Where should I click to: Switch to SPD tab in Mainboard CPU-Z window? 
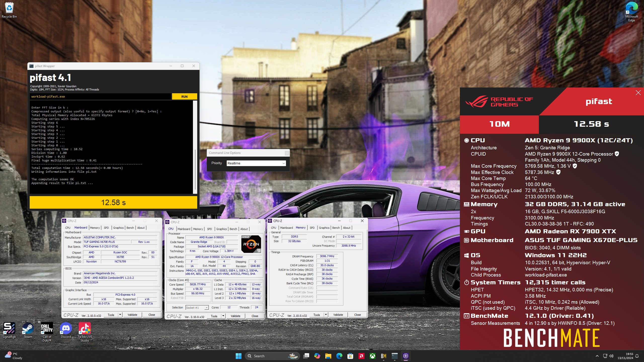[106, 228]
